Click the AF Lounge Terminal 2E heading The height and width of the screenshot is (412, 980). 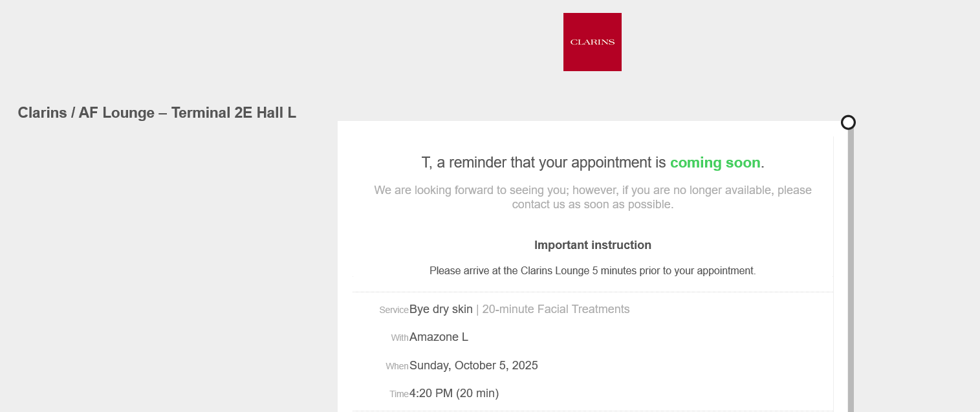coord(157,113)
